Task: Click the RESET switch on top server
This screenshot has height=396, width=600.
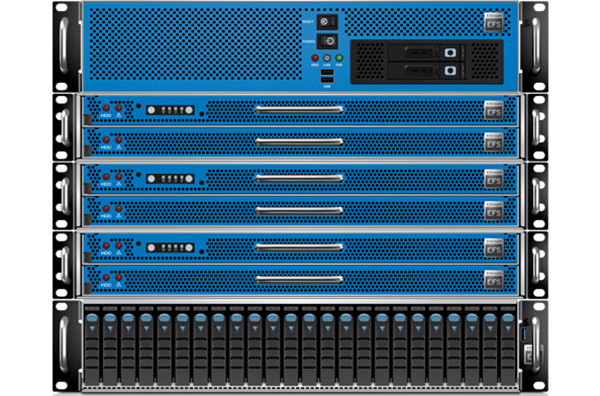Action: [327, 22]
